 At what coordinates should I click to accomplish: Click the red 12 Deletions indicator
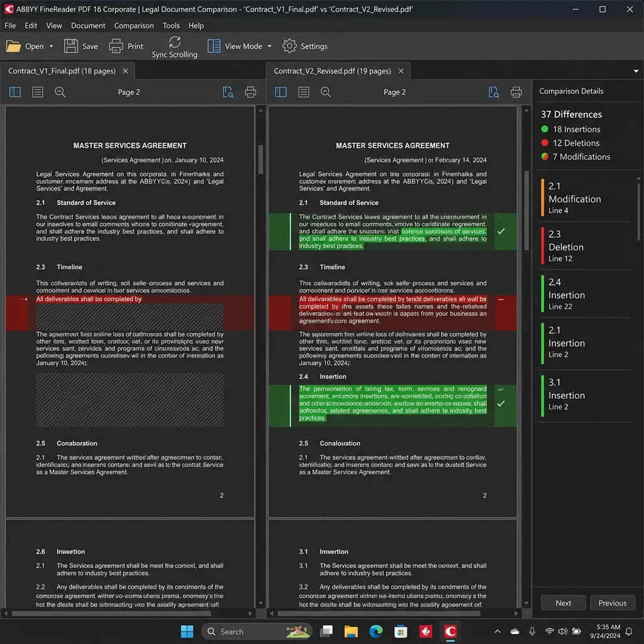click(545, 143)
